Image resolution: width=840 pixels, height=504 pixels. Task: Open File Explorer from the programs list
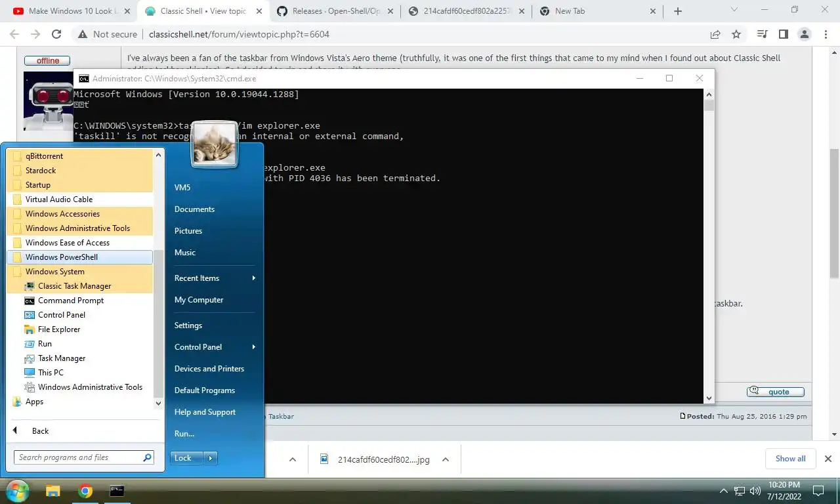coord(59,329)
